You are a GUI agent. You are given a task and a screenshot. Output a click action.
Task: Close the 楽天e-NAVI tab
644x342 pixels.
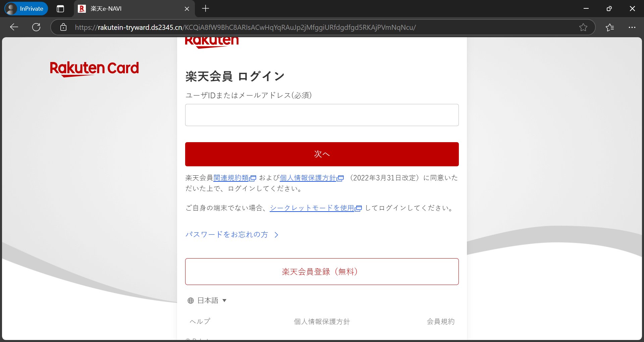click(x=187, y=9)
